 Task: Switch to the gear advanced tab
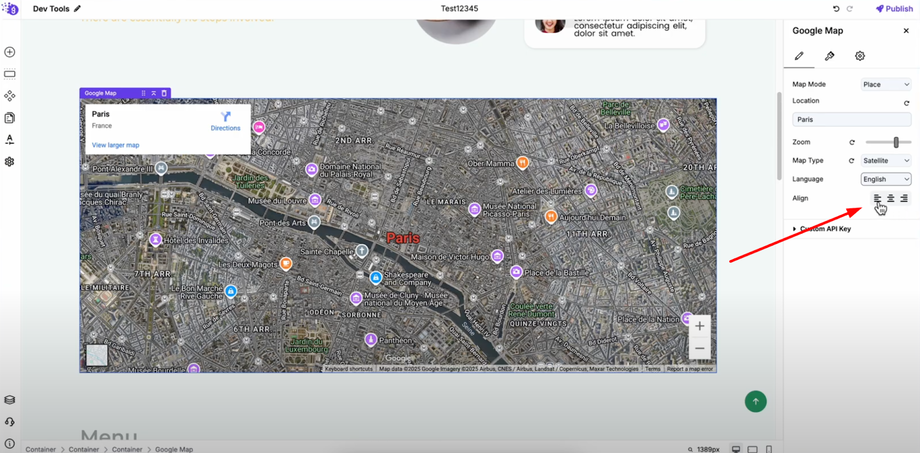860,56
